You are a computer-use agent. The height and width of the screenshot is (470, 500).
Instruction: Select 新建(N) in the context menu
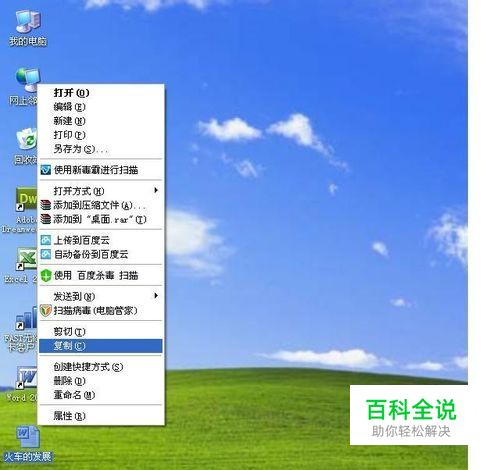point(101,121)
